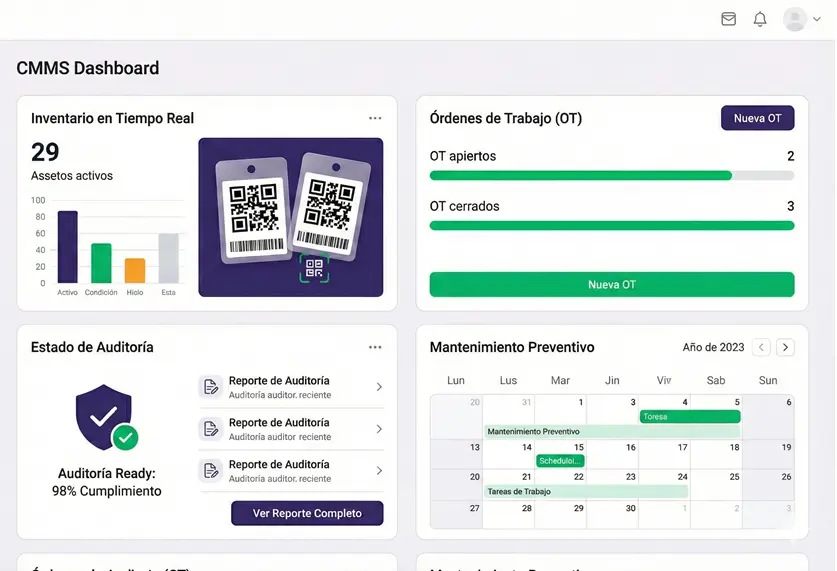
Task: Select day 25 in the calendar
Action: [x=735, y=477]
